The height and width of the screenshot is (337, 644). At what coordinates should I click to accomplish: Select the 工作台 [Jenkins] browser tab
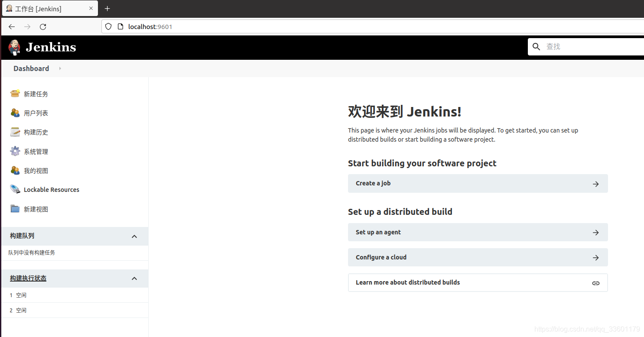point(50,9)
